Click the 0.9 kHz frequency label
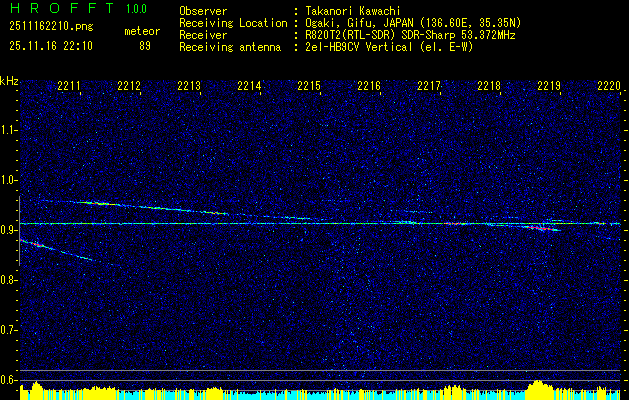The width and height of the screenshot is (629, 400). [x=8, y=230]
